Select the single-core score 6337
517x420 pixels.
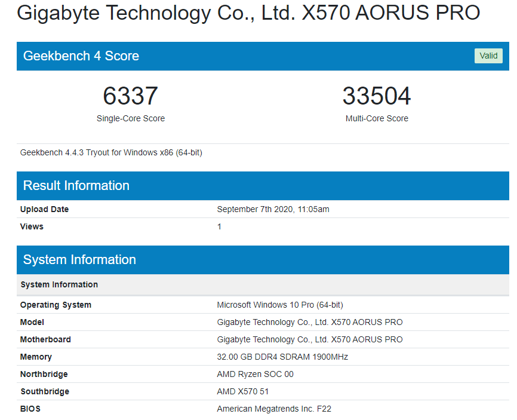130,96
